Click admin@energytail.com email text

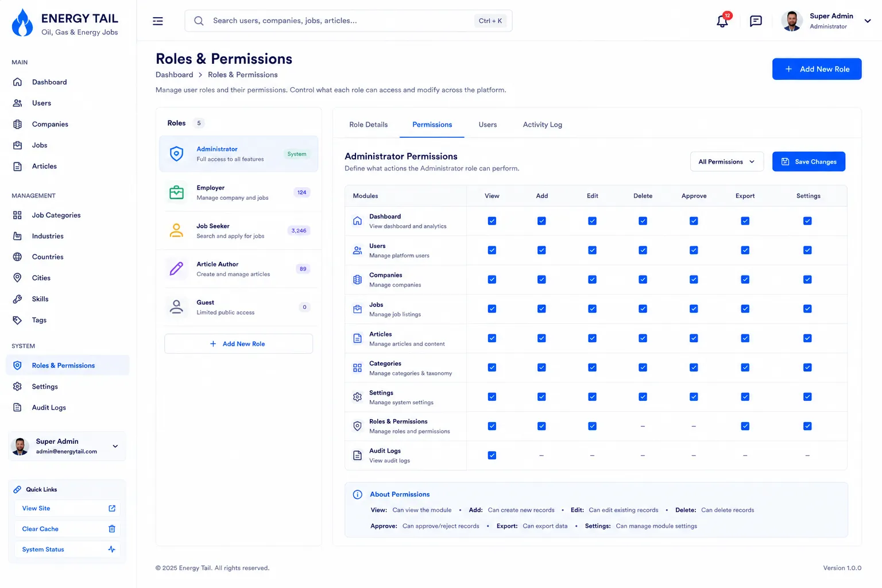click(x=67, y=451)
